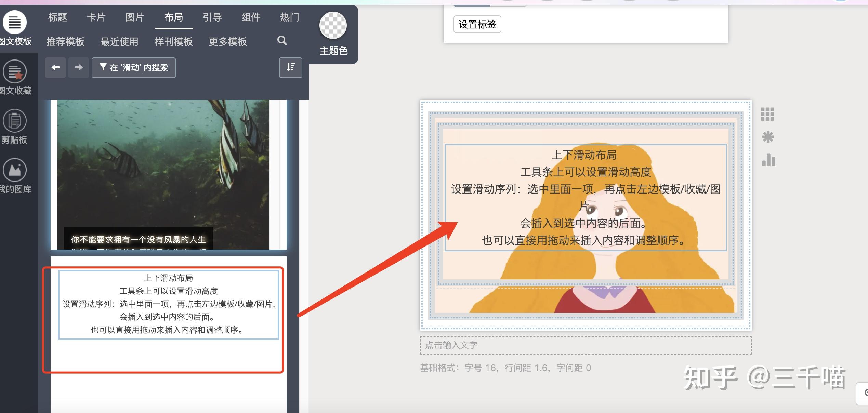Viewport: 868px width, 413px height.
Task: Open the 图文模板 sidebar icon
Action: 15,22
